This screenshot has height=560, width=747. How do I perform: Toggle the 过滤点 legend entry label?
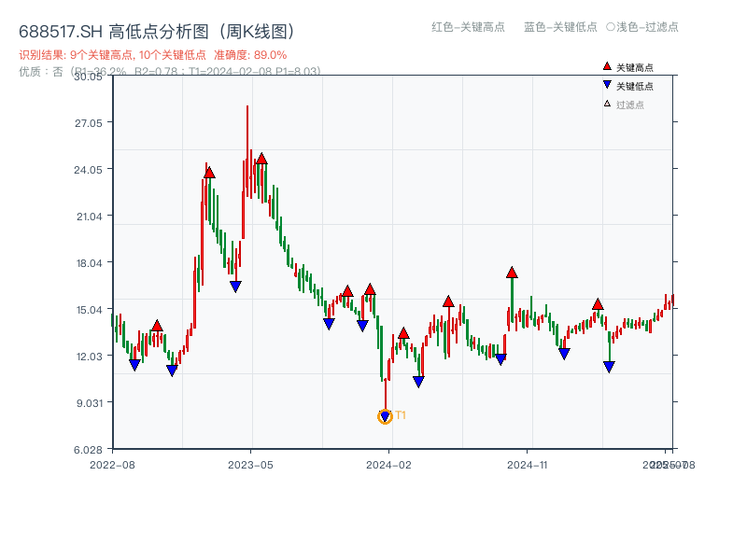click(x=630, y=105)
